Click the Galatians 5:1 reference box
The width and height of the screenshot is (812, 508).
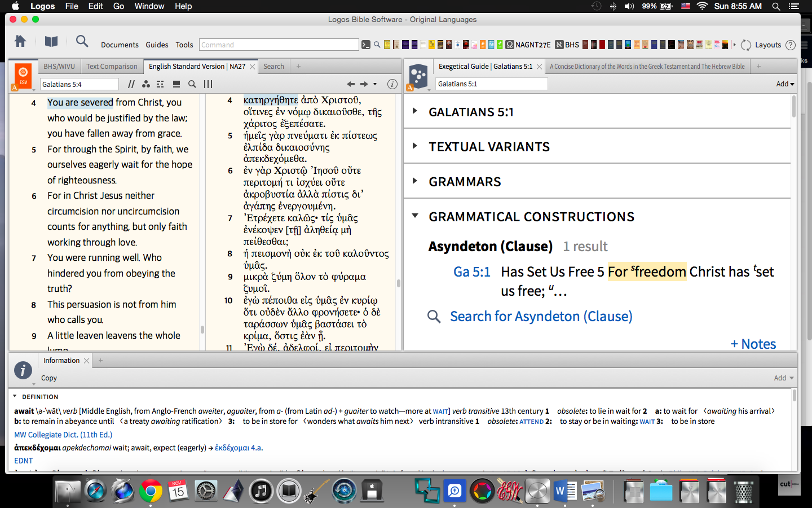pos(492,84)
